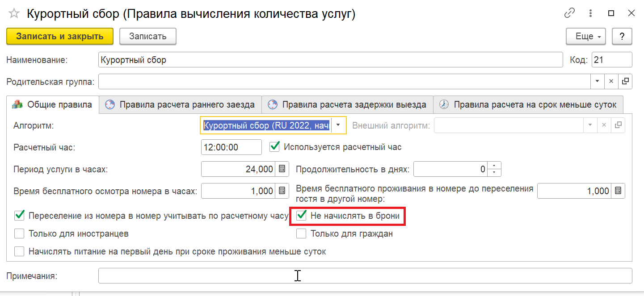The width and height of the screenshot is (644, 296).
Task: Expand the Родительская группа dropdown
Action: click(x=597, y=82)
